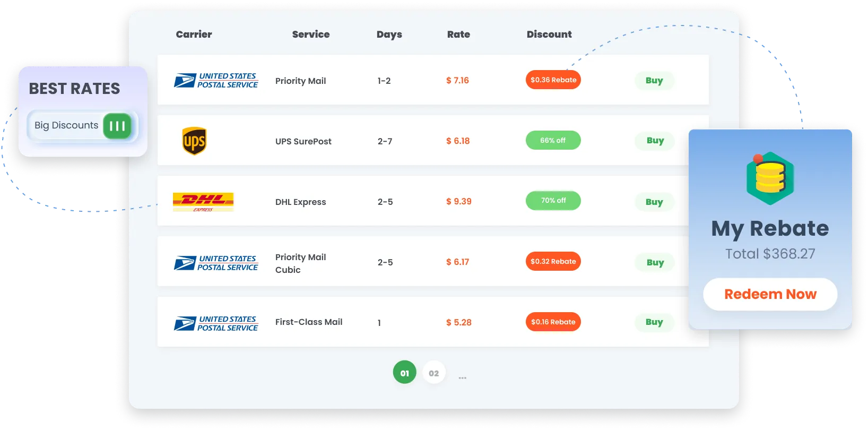Screen dimensions: 868x430
Task: Click the Service column header
Action: tap(311, 35)
